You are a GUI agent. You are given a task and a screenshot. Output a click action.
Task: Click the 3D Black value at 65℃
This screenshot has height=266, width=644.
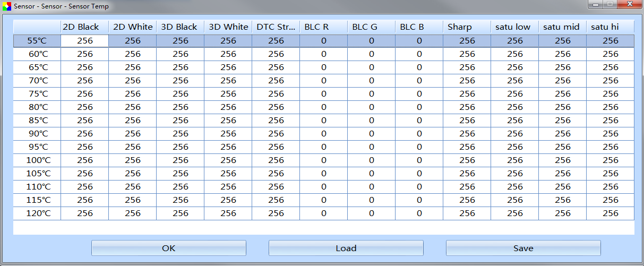coord(181,67)
